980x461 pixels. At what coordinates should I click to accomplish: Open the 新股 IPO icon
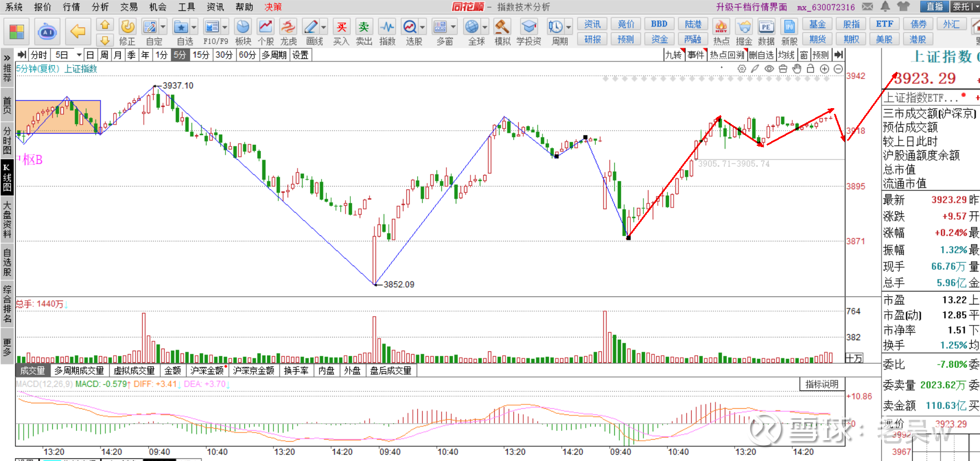pos(789,27)
